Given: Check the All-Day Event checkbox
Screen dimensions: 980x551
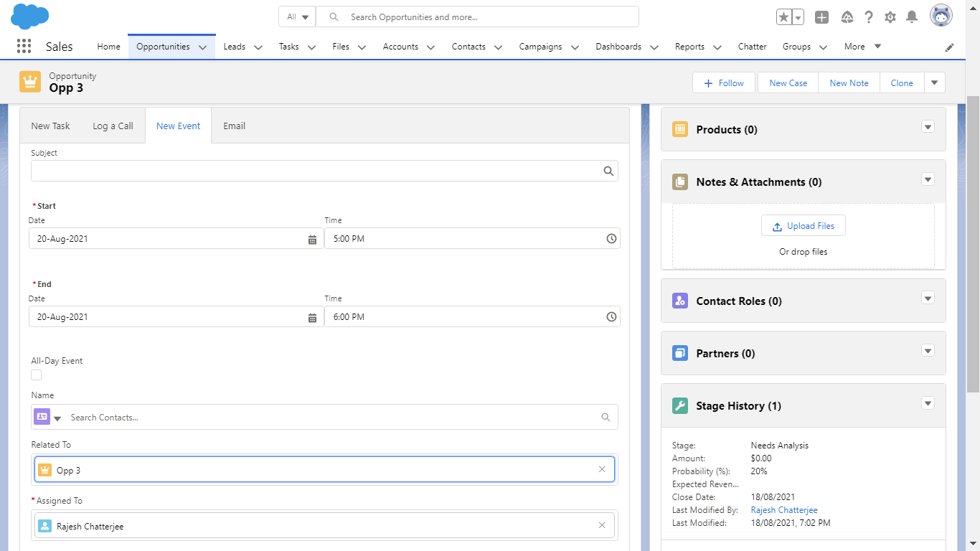Looking at the screenshot, I should pyautogui.click(x=37, y=375).
